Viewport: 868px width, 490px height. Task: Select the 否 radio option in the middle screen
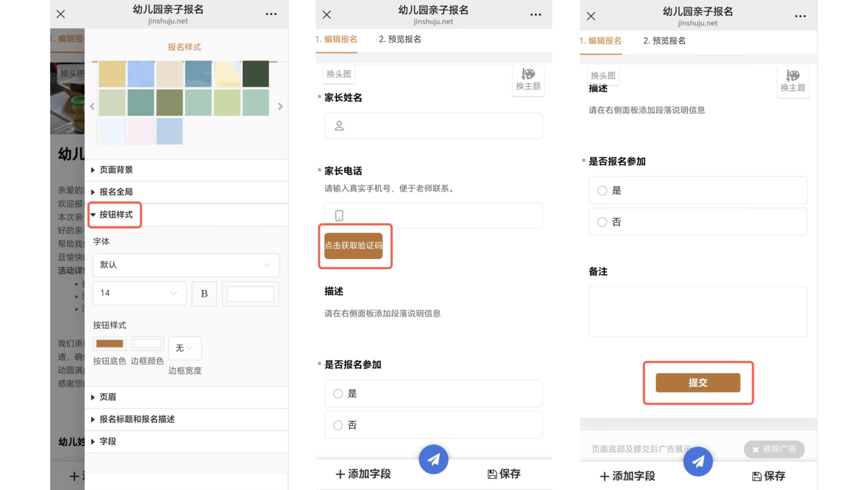[x=338, y=425]
